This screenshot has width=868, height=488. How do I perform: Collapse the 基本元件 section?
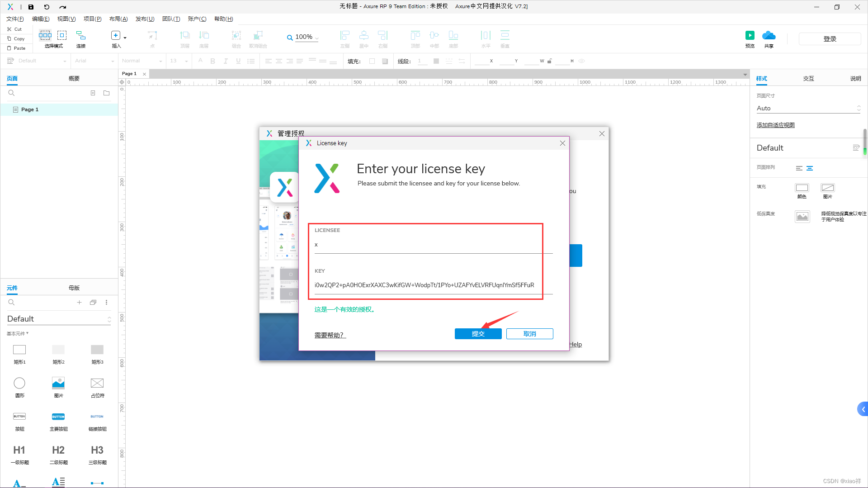pos(18,334)
